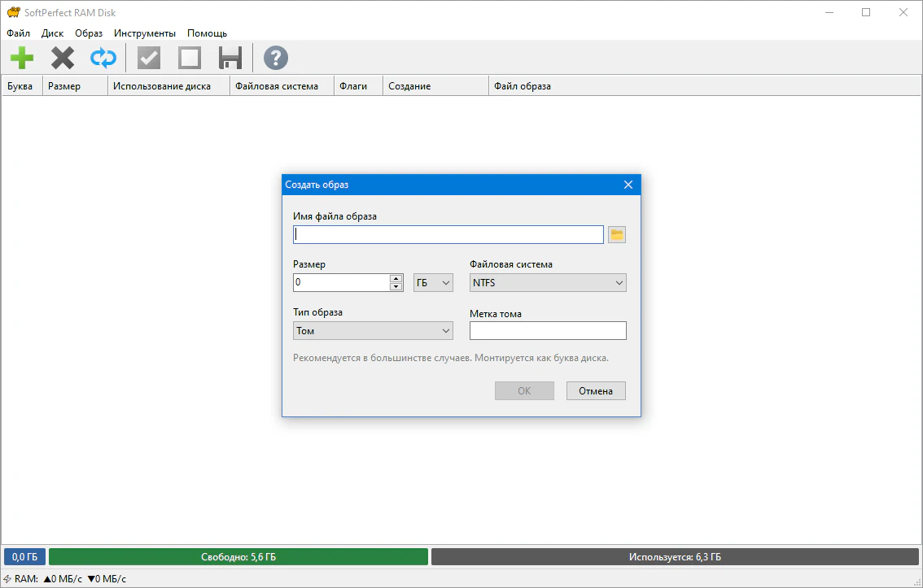Close the Создать образ dialog
This screenshot has width=923, height=588.
tap(628, 185)
